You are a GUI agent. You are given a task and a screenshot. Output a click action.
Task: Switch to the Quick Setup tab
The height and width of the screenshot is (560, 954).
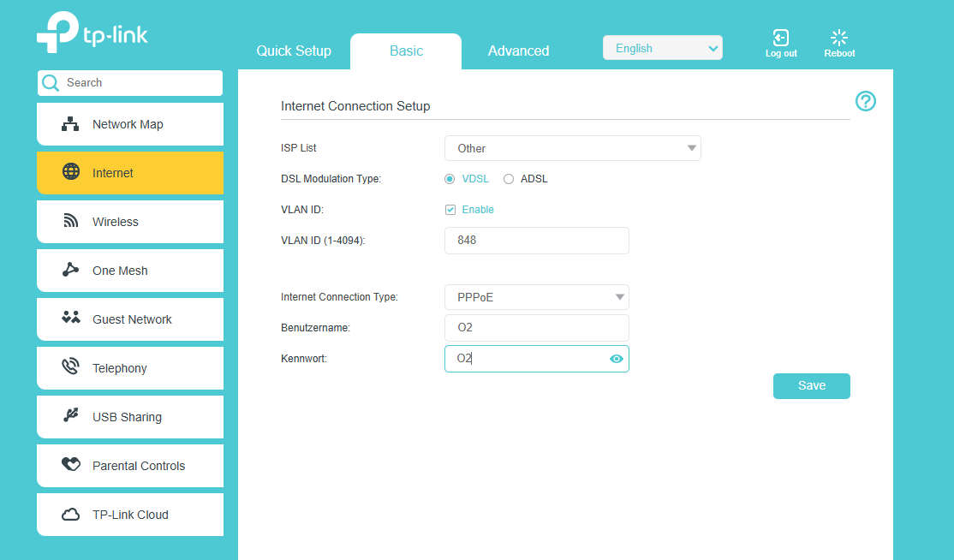[294, 51]
